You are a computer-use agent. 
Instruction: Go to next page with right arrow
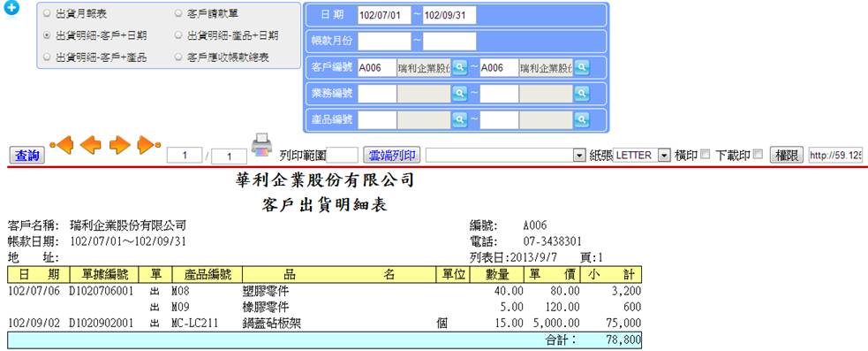[x=119, y=145]
